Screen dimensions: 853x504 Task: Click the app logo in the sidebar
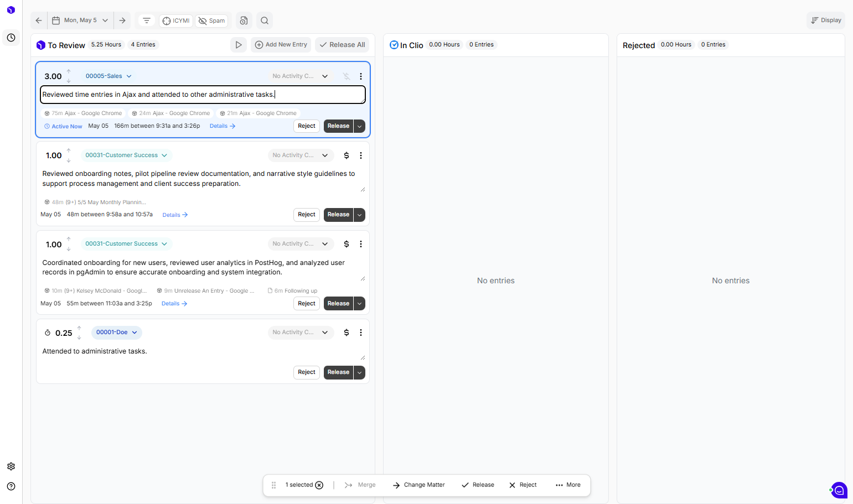[x=11, y=10]
